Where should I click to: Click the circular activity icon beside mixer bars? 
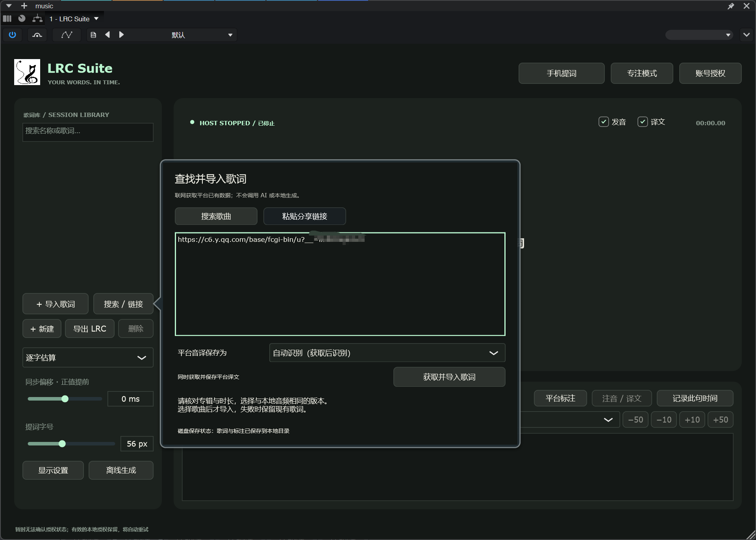tap(22, 19)
